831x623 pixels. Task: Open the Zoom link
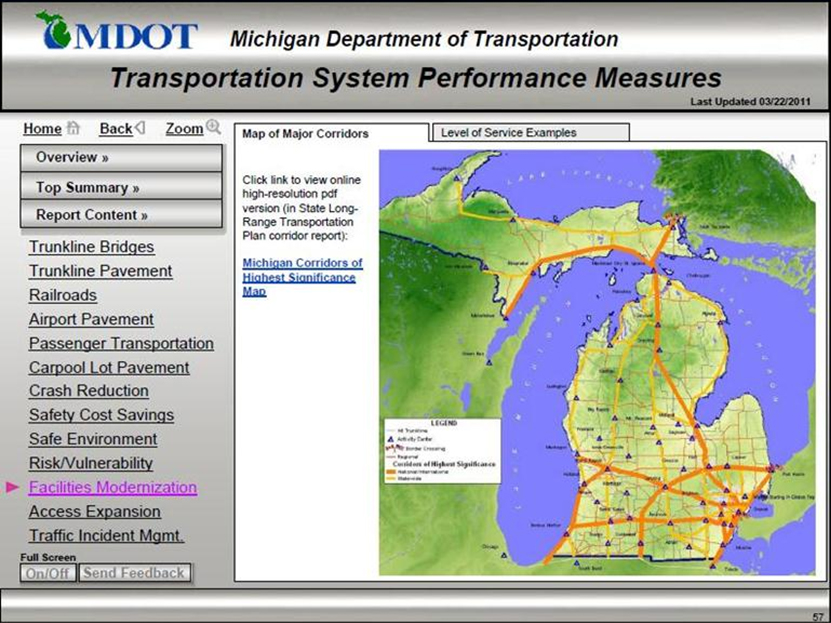pos(184,129)
